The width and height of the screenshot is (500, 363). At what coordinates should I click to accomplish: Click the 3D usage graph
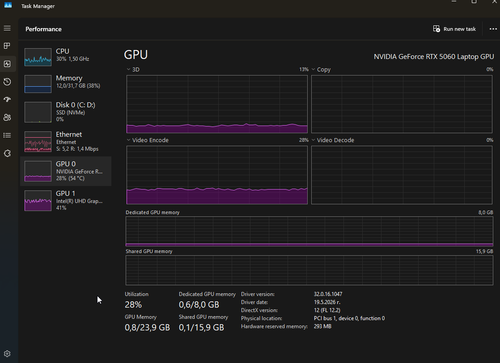217,104
